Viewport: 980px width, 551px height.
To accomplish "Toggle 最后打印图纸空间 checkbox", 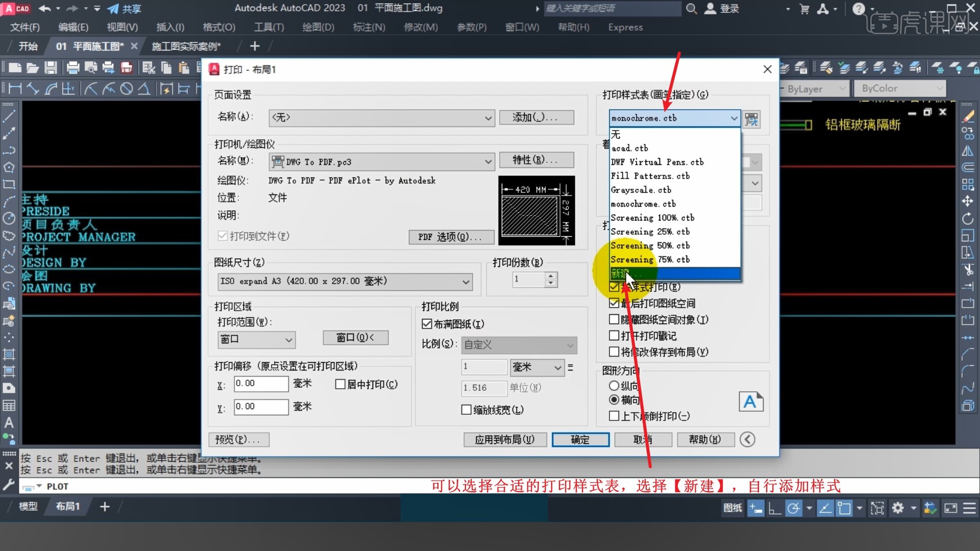I will coord(614,303).
